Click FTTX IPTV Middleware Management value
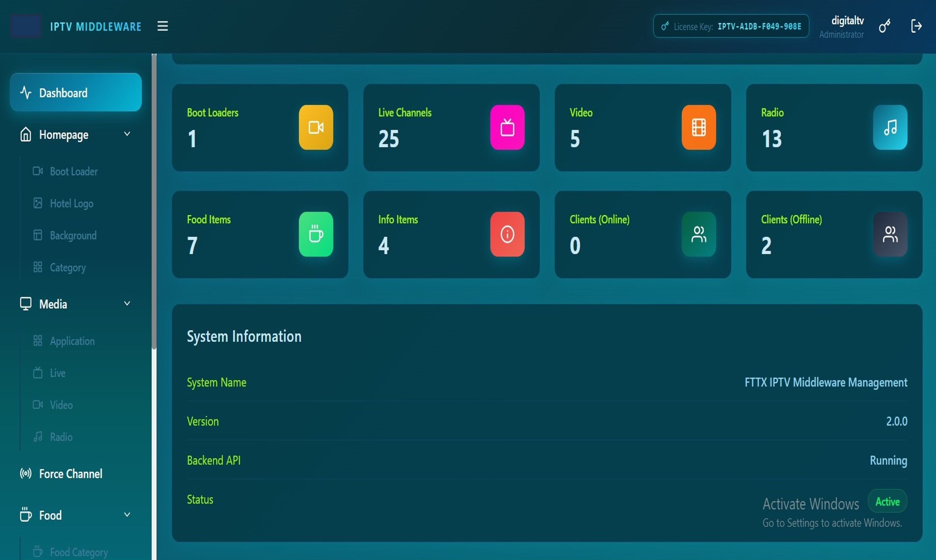 [x=826, y=382]
